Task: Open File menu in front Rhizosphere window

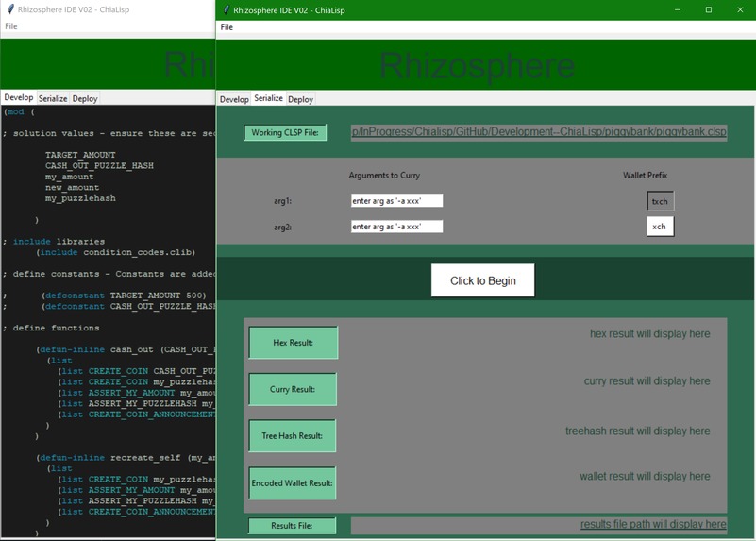Action: coord(227,27)
